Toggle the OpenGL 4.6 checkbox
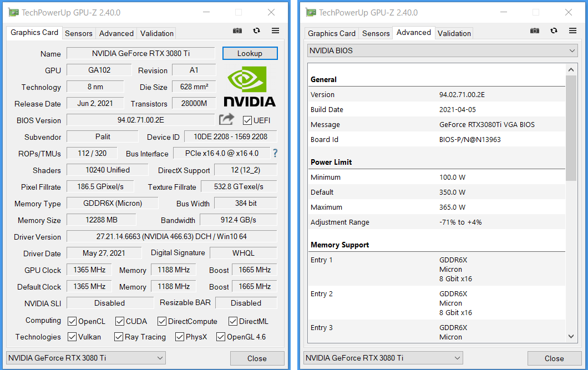 [x=221, y=337]
